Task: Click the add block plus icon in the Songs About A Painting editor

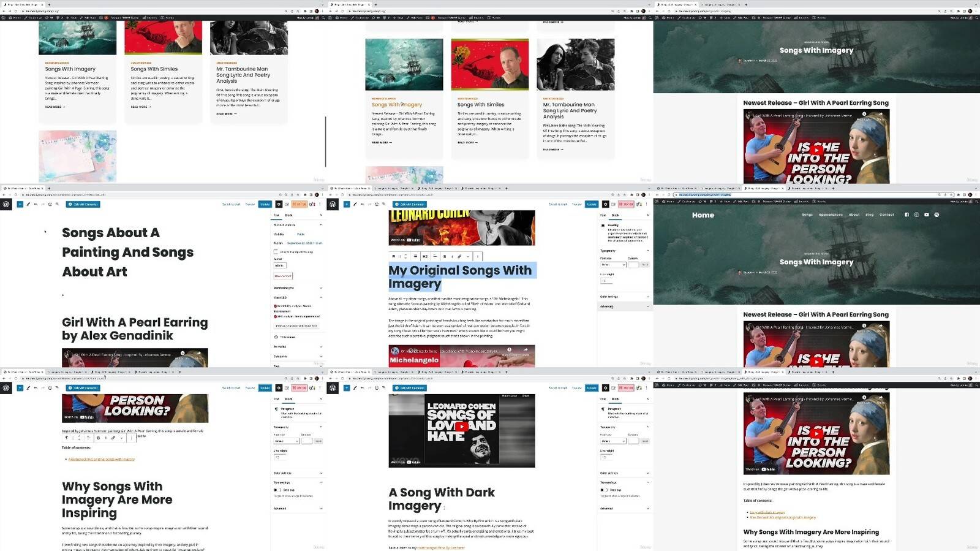Action: pyautogui.click(x=20, y=204)
